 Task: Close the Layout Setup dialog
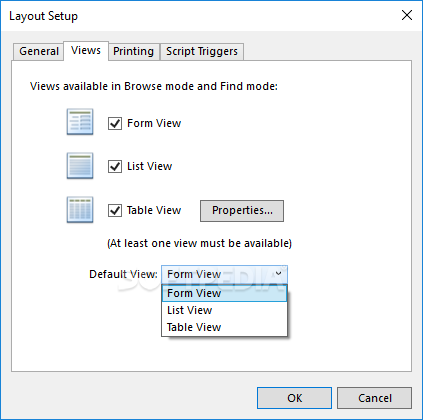click(407, 15)
